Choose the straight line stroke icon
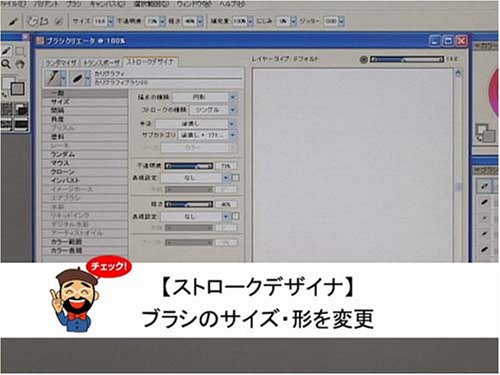 (44, 22)
